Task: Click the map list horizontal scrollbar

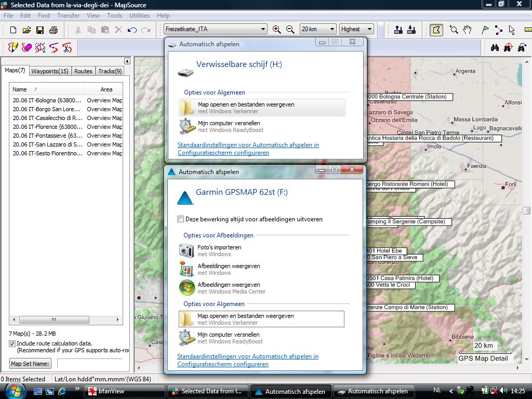Action: tap(53, 320)
